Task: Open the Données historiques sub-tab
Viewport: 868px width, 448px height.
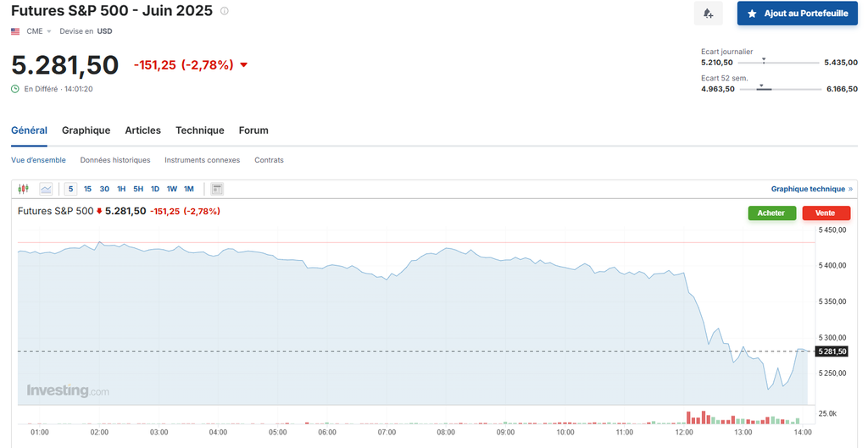Action: (115, 160)
